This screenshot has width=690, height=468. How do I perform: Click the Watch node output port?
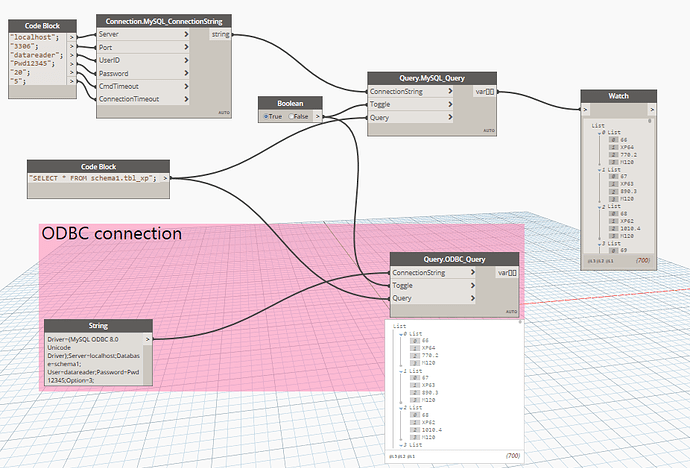click(652, 110)
